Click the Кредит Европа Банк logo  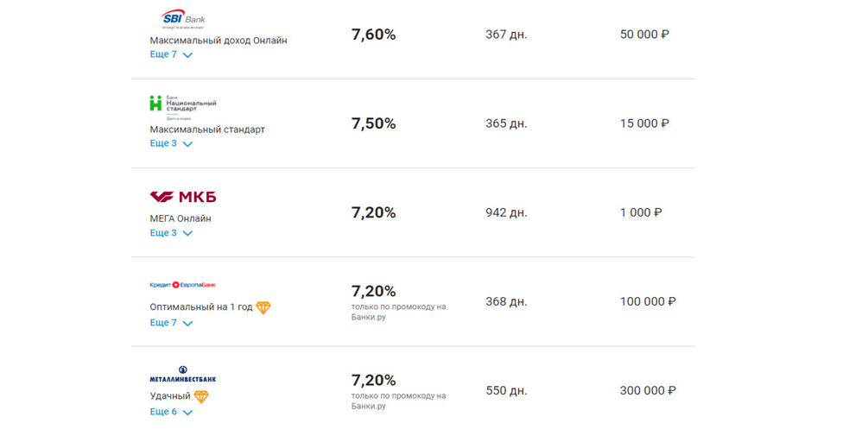(183, 285)
